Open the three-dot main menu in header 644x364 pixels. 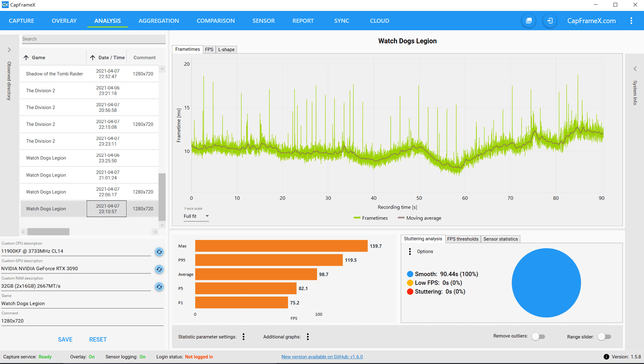tap(631, 21)
